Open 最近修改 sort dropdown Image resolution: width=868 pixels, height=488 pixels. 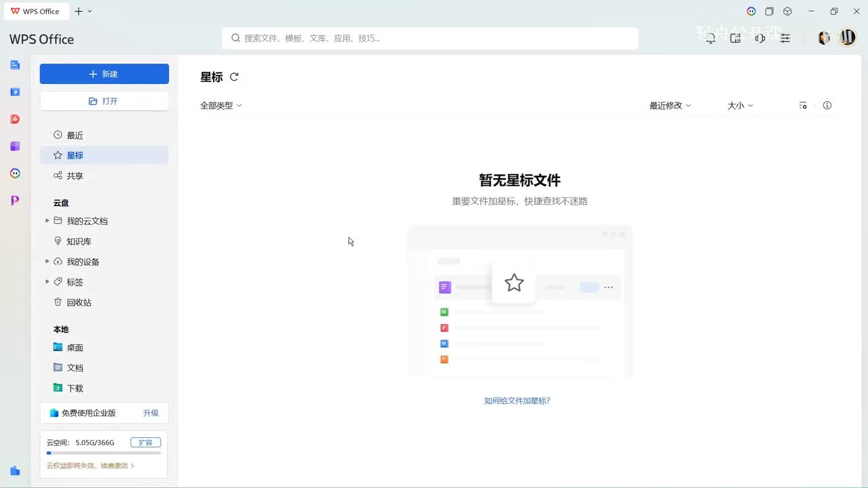670,106
